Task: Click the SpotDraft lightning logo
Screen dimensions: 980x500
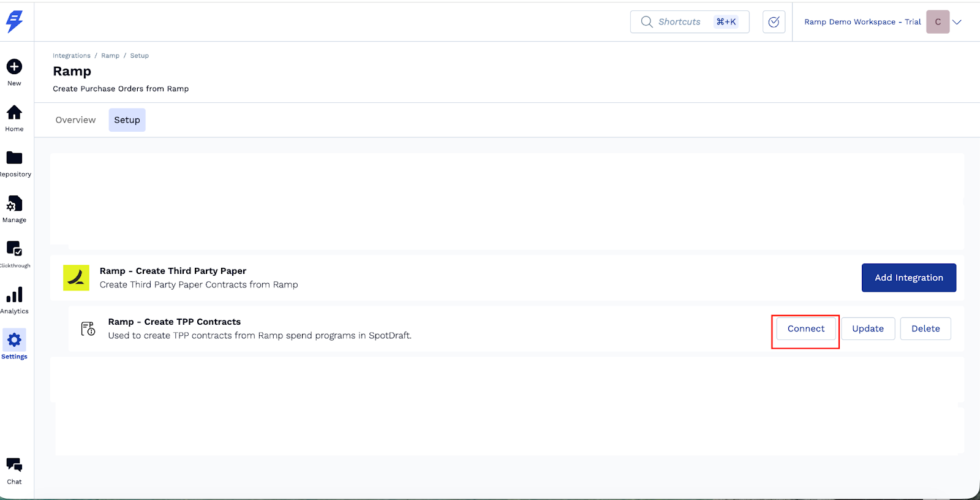Action: (x=14, y=21)
